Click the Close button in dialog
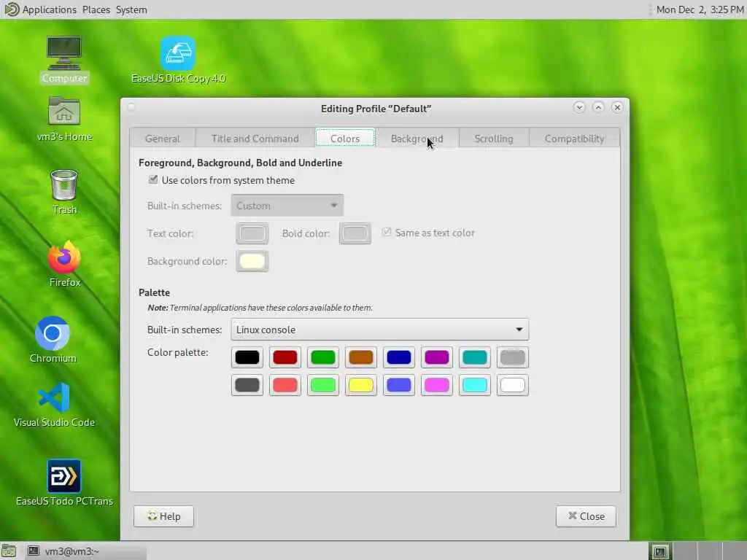 [x=586, y=516]
